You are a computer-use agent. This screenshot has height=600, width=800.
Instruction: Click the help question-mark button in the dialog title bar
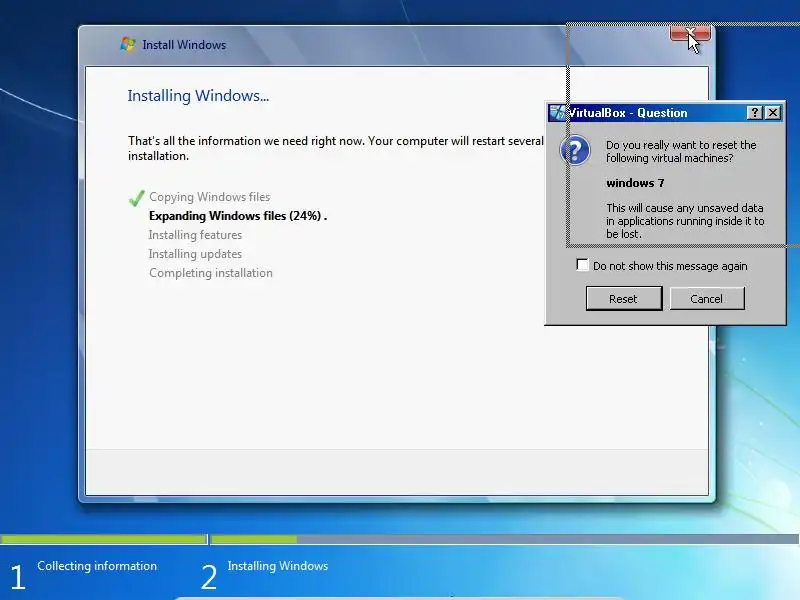(x=754, y=113)
